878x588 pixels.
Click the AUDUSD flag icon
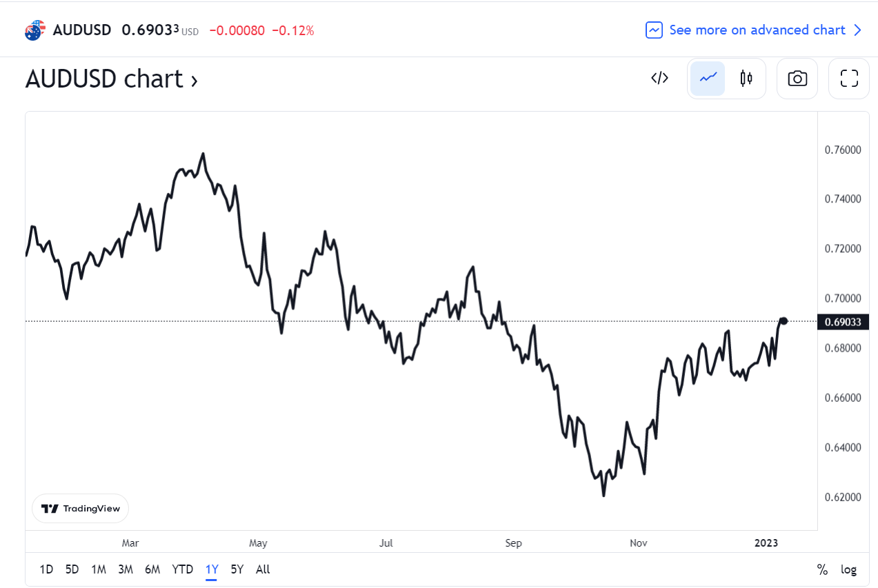click(x=34, y=30)
